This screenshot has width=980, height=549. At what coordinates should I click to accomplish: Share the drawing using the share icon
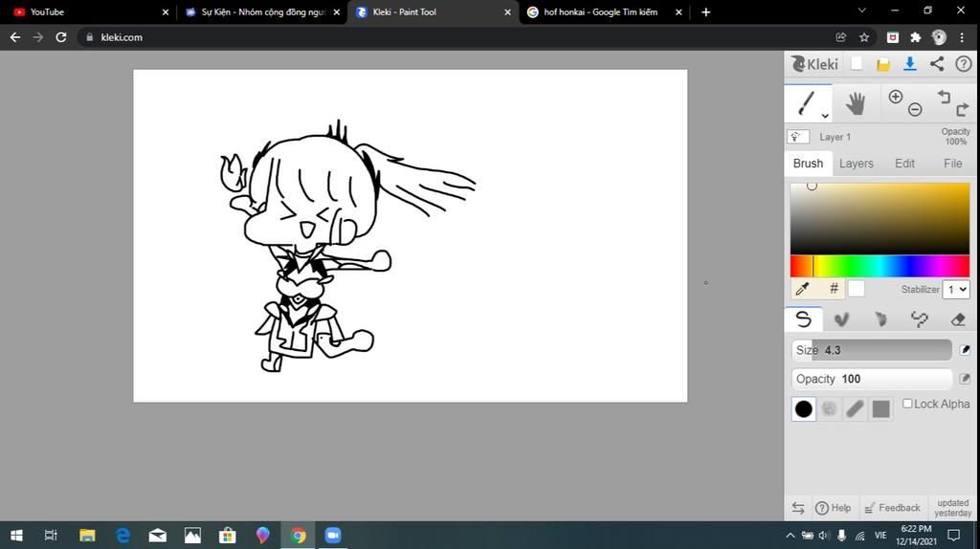coord(937,64)
